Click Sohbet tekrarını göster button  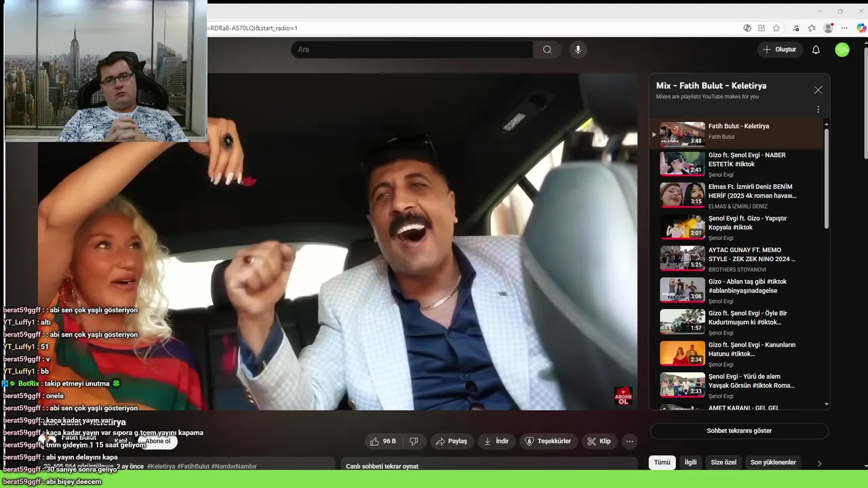coord(739,431)
